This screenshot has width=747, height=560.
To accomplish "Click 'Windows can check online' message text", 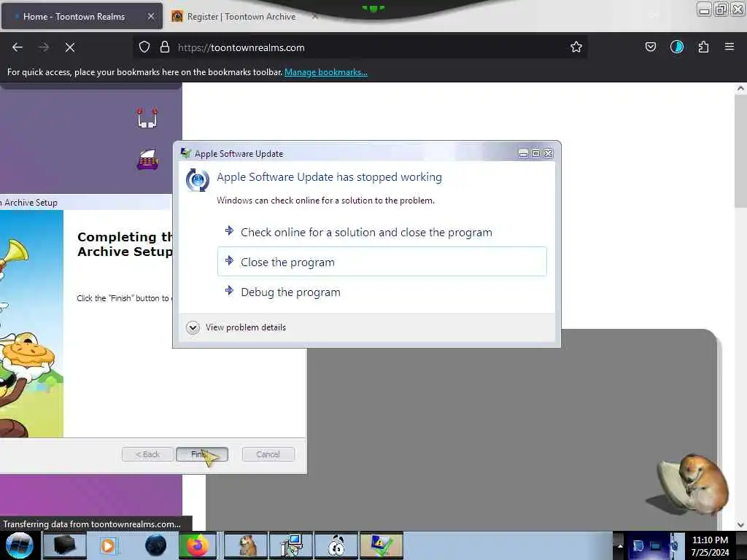I will coord(325,201).
